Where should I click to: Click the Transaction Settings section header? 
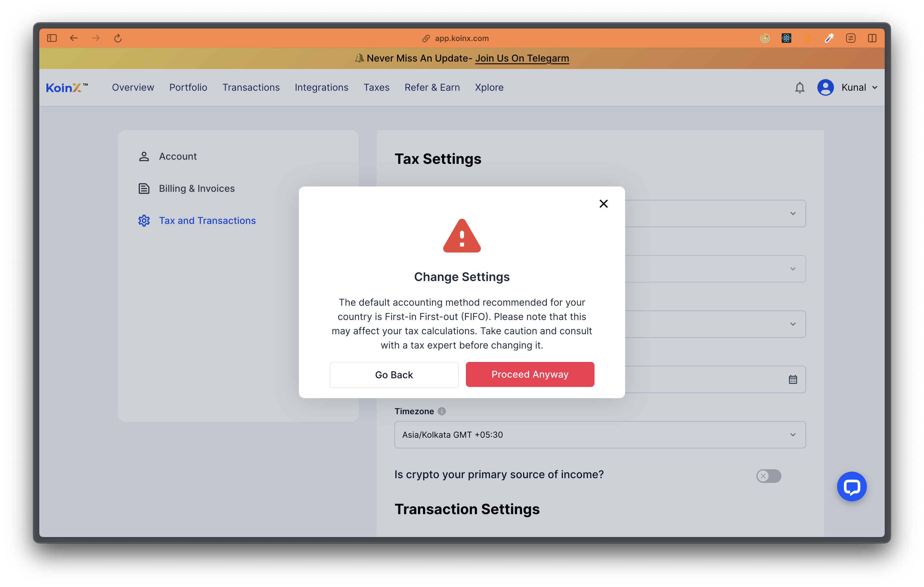[467, 509]
